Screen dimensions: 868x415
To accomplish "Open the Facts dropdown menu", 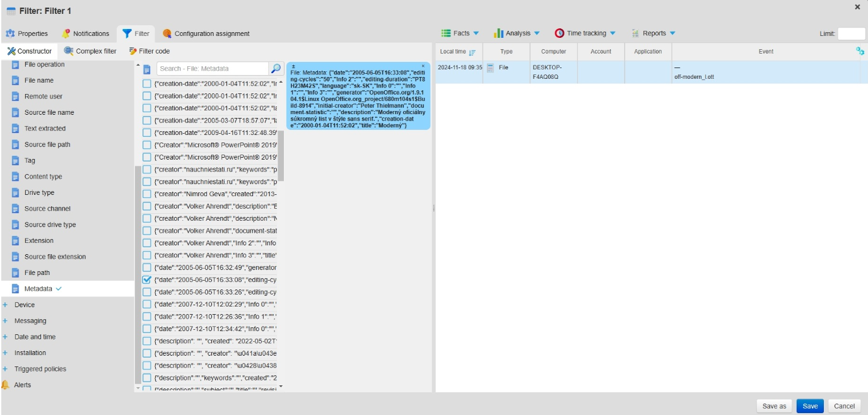I will click(460, 33).
